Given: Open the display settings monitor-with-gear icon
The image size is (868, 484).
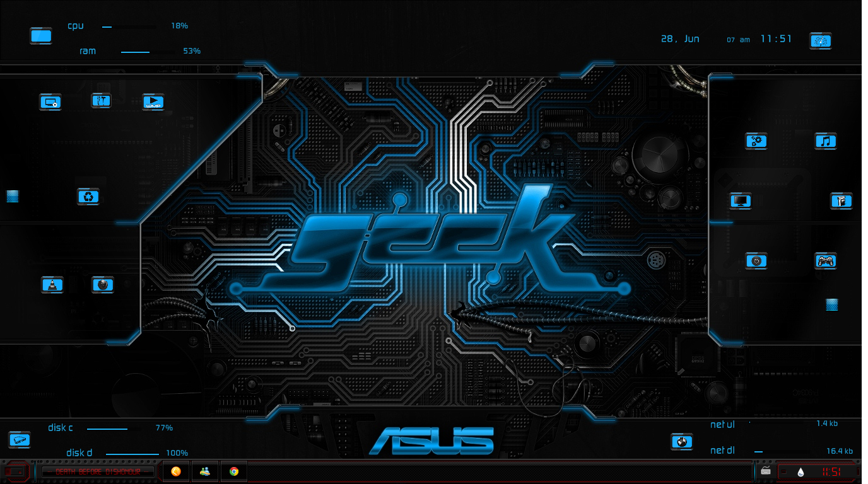Looking at the screenshot, I should click(x=50, y=102).
